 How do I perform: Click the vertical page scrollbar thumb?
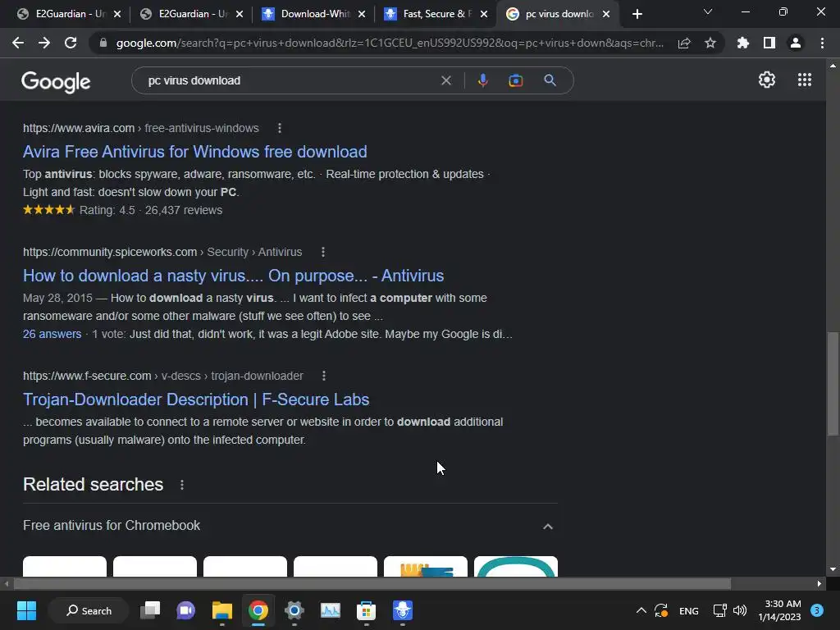[x=833, y=384]
